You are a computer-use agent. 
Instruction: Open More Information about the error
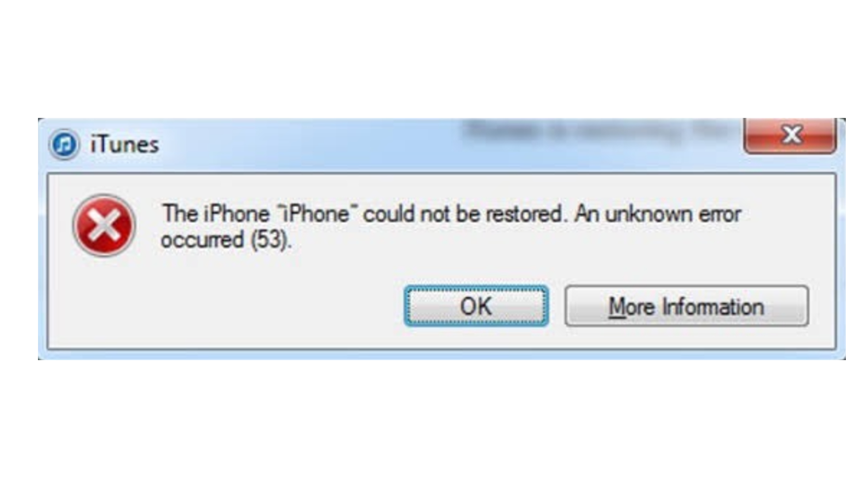click(686, 306)
